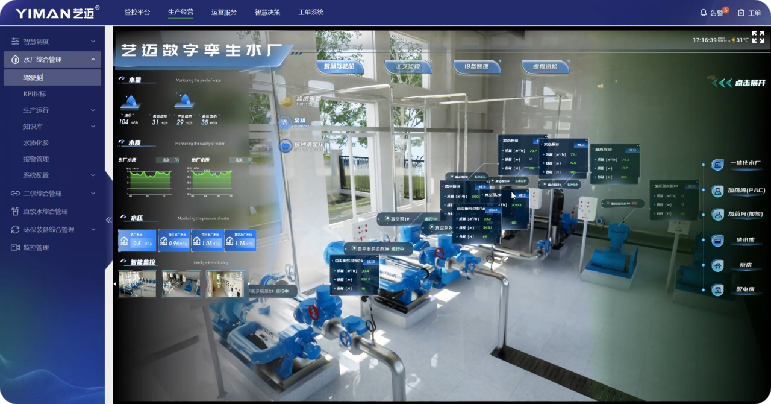Open the 工单 work order icon

[741, 13]
